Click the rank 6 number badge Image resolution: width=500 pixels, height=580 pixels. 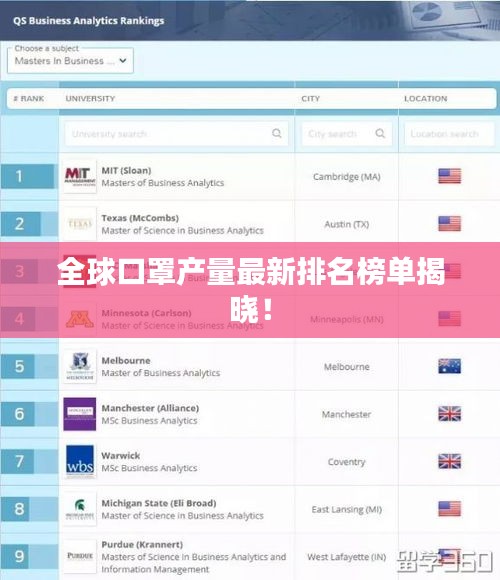pyautogui.click(x=18, y=414)
